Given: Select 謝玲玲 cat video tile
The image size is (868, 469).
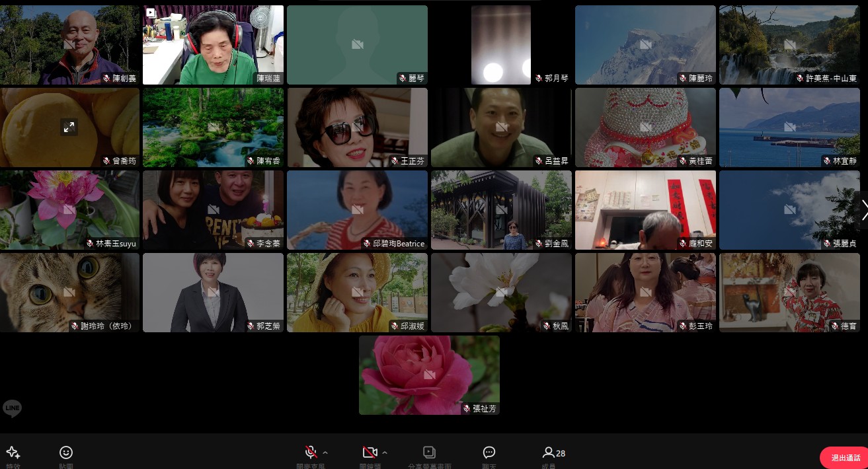Looking at the screenshot, I should (69, 292).
